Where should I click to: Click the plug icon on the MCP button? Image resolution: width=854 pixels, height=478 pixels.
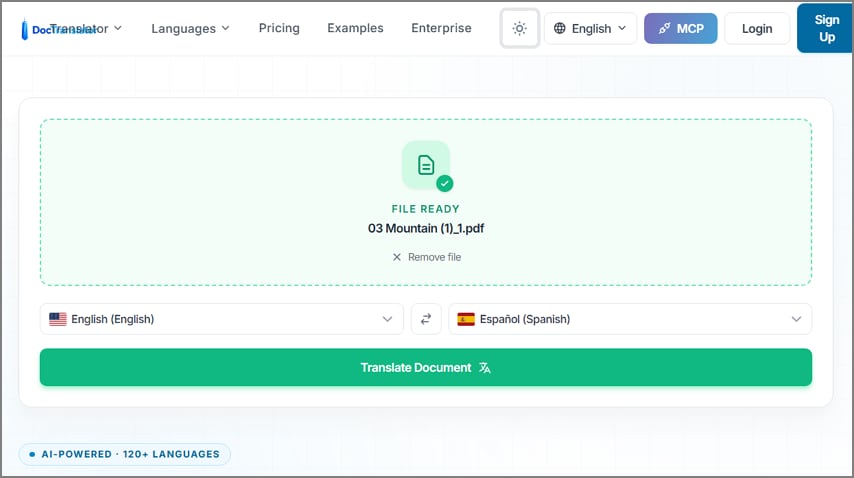point(664,28)
